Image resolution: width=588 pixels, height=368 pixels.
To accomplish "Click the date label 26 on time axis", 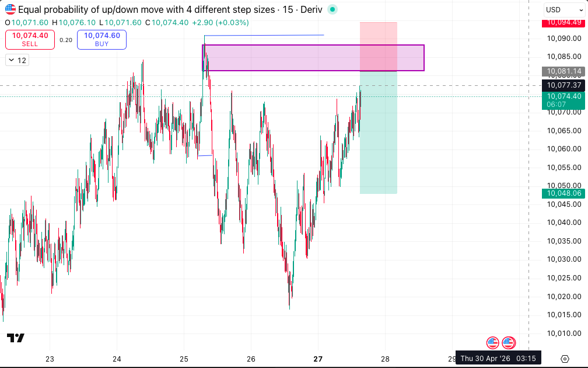I will 251,359.
